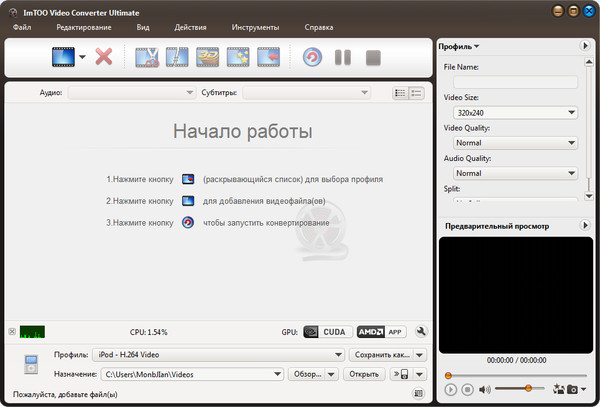Click the 3D conversion toolbar icon

(x=208, y=58)
